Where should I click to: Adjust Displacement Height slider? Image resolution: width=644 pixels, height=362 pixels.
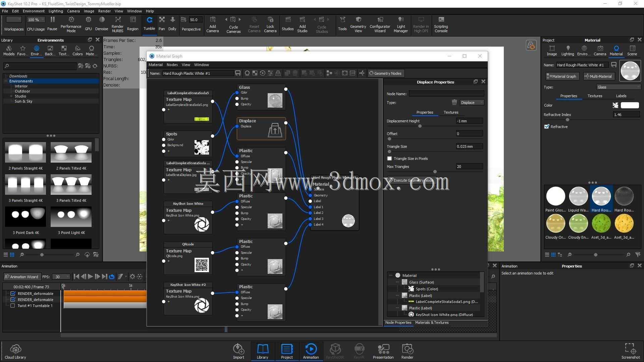pos(420,126)
